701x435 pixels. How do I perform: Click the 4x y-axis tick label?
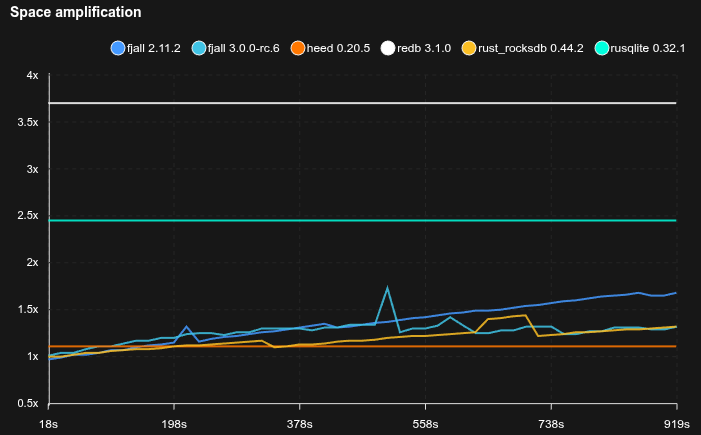[x=32, y=76]
